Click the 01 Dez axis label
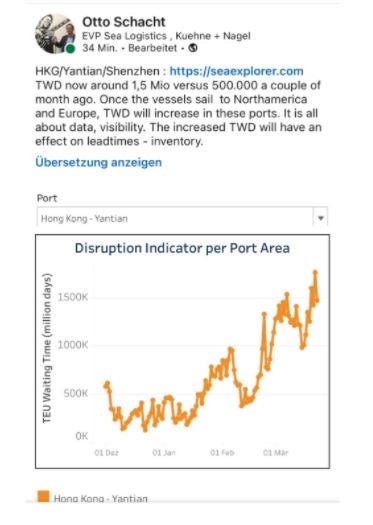373x525 pixels. tap(106, 453)
